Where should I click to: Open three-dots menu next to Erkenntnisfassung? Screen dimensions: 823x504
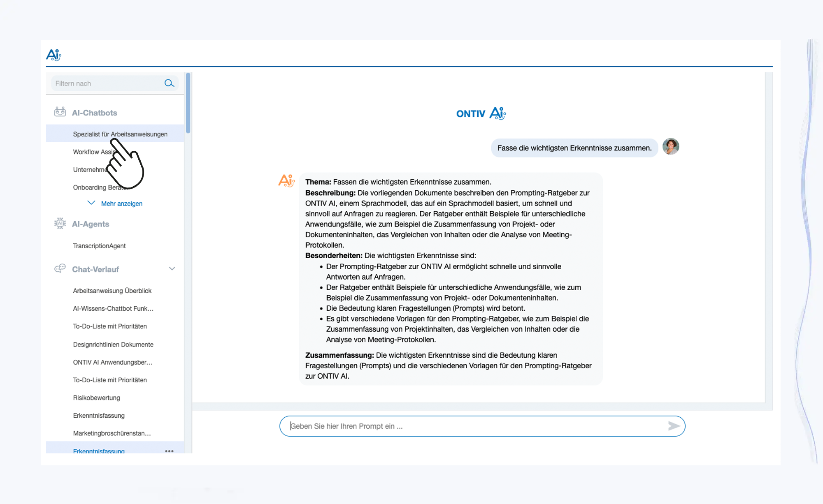169,451
